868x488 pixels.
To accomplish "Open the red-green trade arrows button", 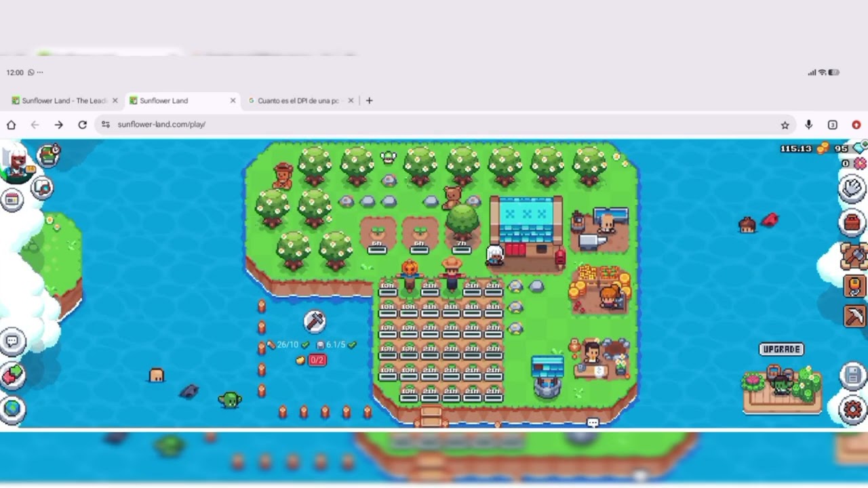I will [x=12, y=375].
